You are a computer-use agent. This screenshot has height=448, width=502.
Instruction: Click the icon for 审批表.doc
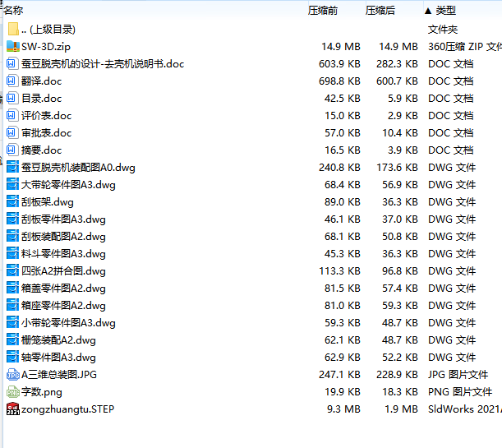[x=12, y=133]
